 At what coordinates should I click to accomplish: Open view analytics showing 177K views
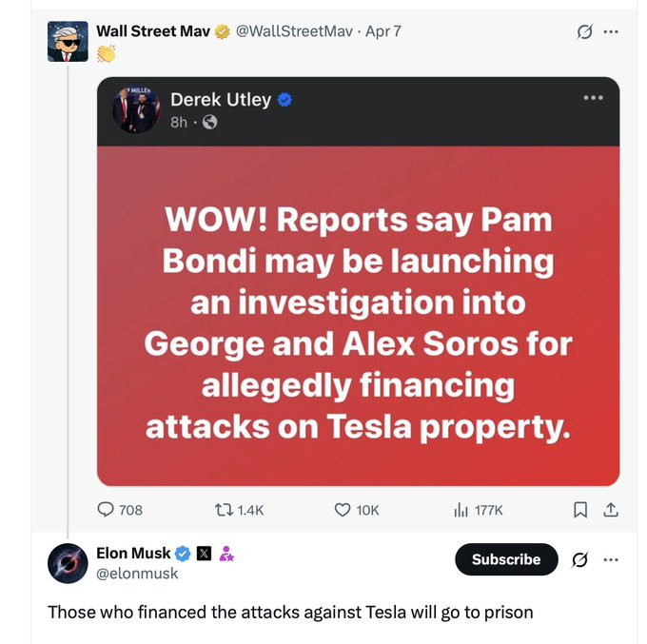(461, 510)
